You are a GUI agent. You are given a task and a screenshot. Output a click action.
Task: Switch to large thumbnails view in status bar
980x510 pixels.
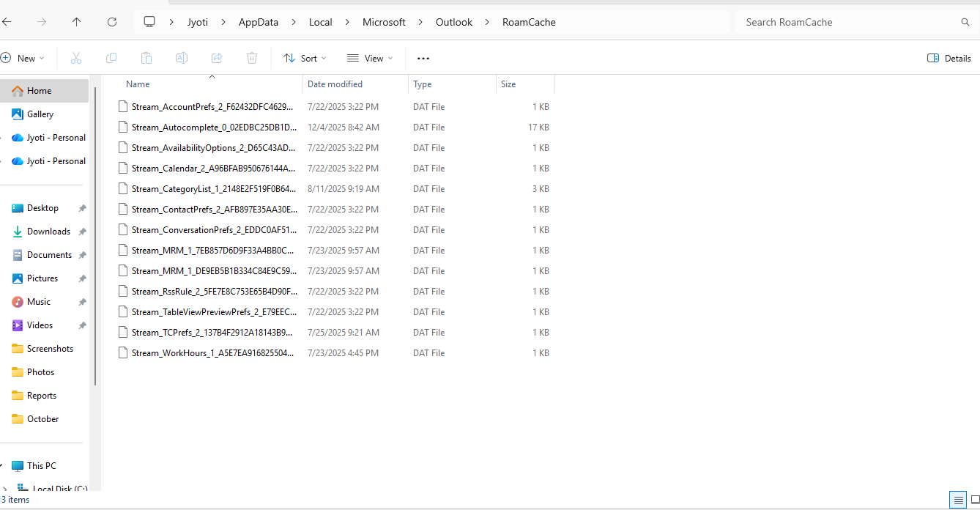click(x=975, y=500)
